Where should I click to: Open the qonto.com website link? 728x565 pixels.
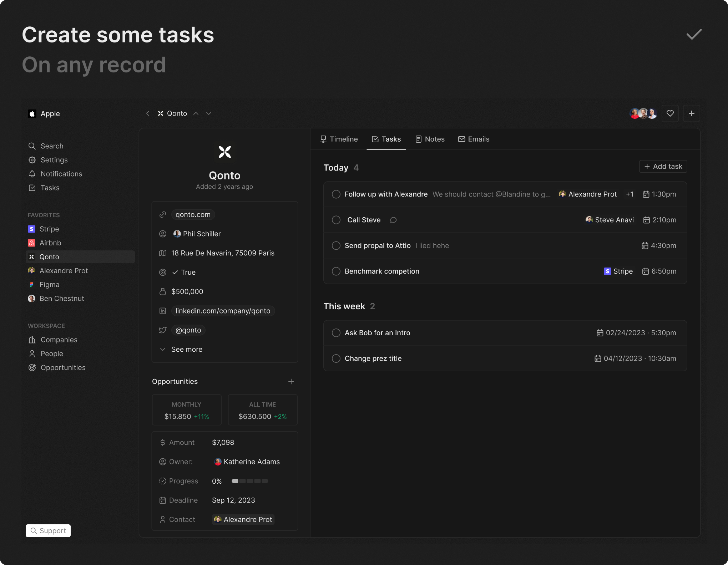tap(193, 215)
